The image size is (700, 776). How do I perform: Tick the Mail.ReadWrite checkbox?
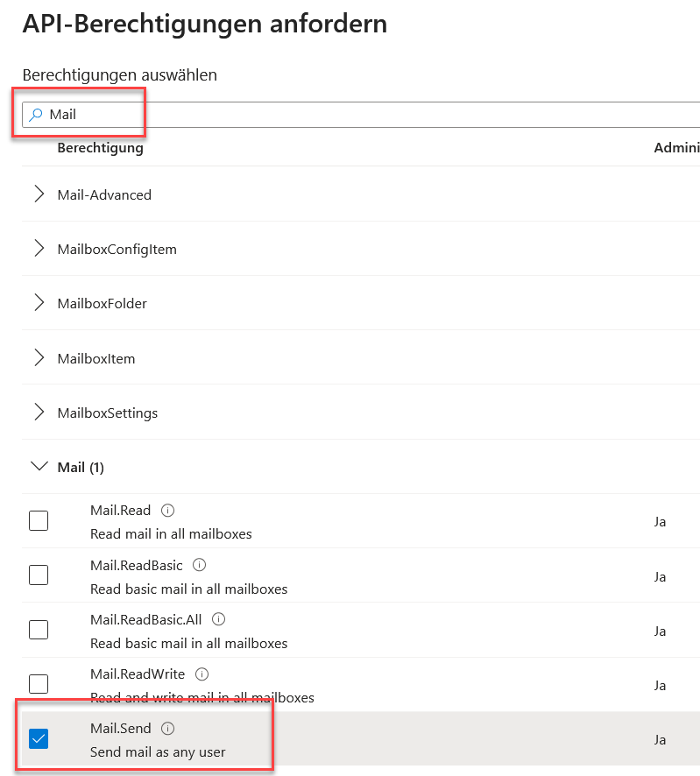pos(39,684)
